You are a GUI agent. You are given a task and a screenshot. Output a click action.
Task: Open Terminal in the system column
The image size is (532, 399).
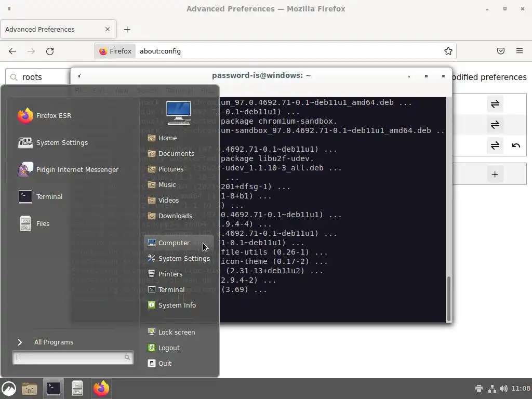(x=166, y=290)
